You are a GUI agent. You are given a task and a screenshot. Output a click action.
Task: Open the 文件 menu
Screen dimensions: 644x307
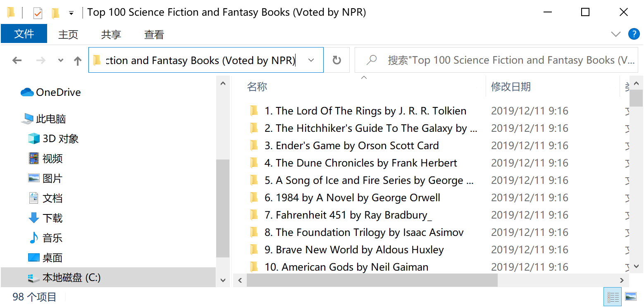24,34
